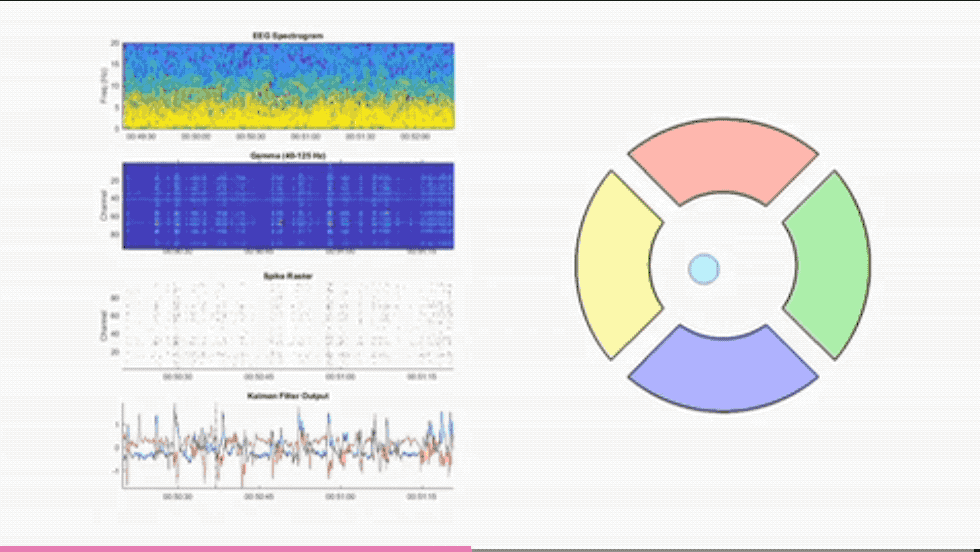Click the Spike Raster title
980x552 pixels.
288,276
